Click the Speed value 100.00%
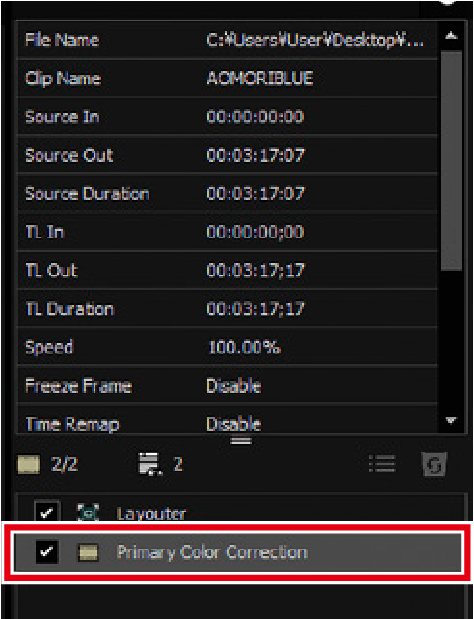This screenshot has height=619, width=474. pyautogui.click(x=244, y=347)
